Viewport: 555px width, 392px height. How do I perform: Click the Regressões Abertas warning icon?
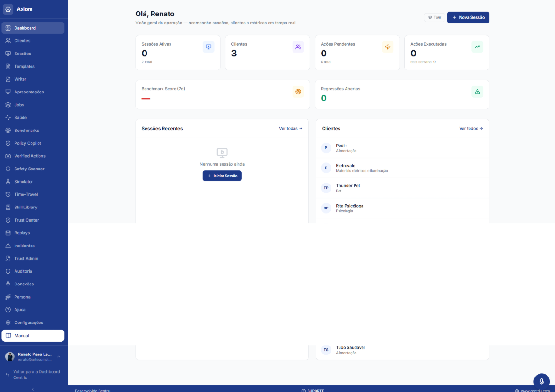477,92
